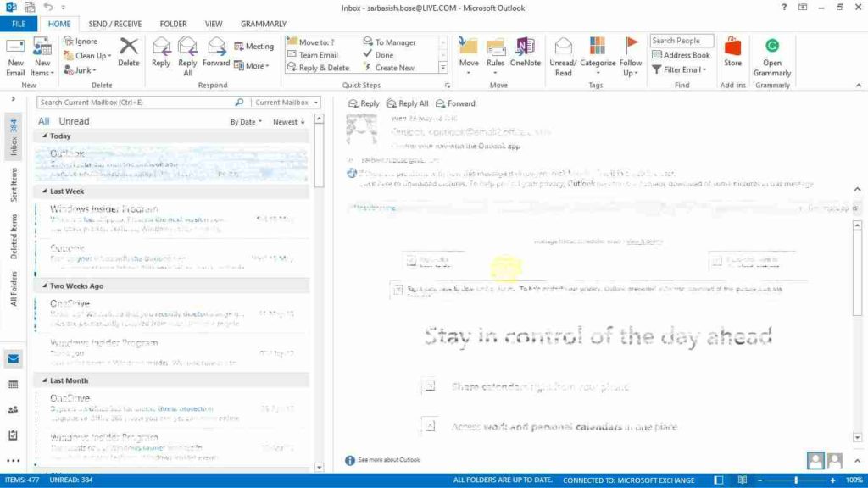Image resolution: width=868 pixels, height=488 pixels.
Task: Adjust the zoom slider handle
Action: (x=796, y=480)
